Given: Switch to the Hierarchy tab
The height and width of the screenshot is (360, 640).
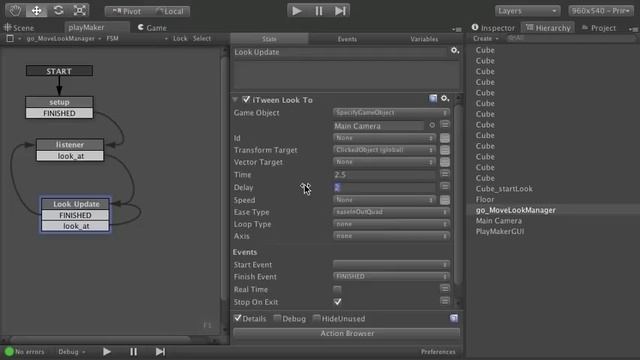Looking at the screenshot, I should tap(548, 28).
